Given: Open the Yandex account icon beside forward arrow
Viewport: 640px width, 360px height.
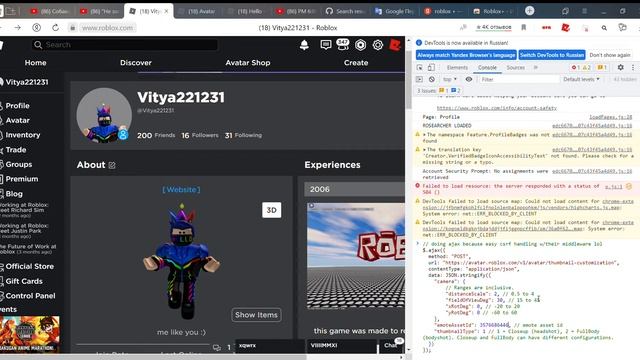Looking at the screenshot, I should (37, 28).
